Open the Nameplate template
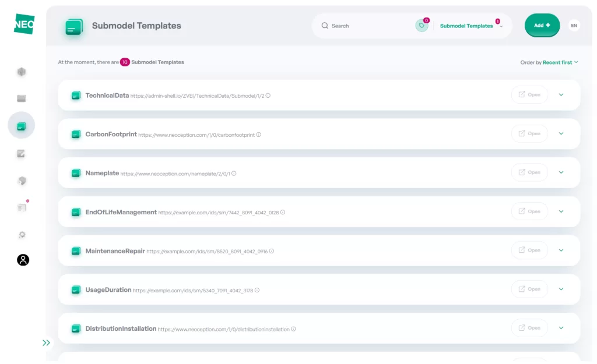 [x=529, y=172]
